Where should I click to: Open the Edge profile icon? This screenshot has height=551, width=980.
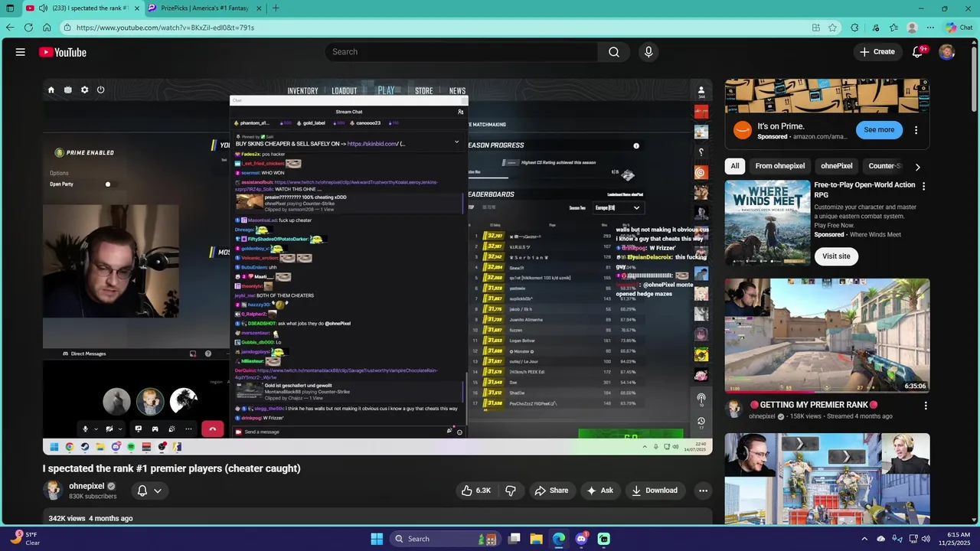point(912,28)
